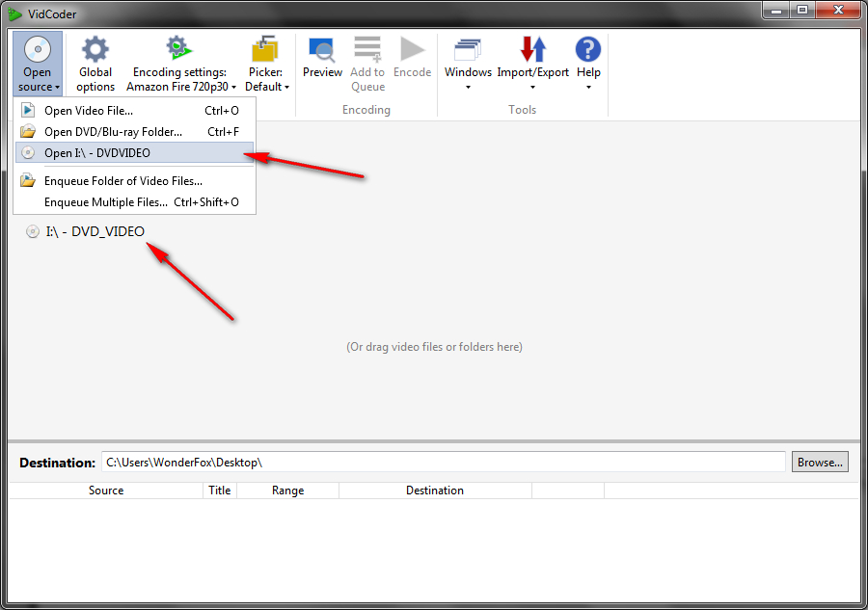
Task: Click the Windows stacked-windows icon
Action: (468, 49)
